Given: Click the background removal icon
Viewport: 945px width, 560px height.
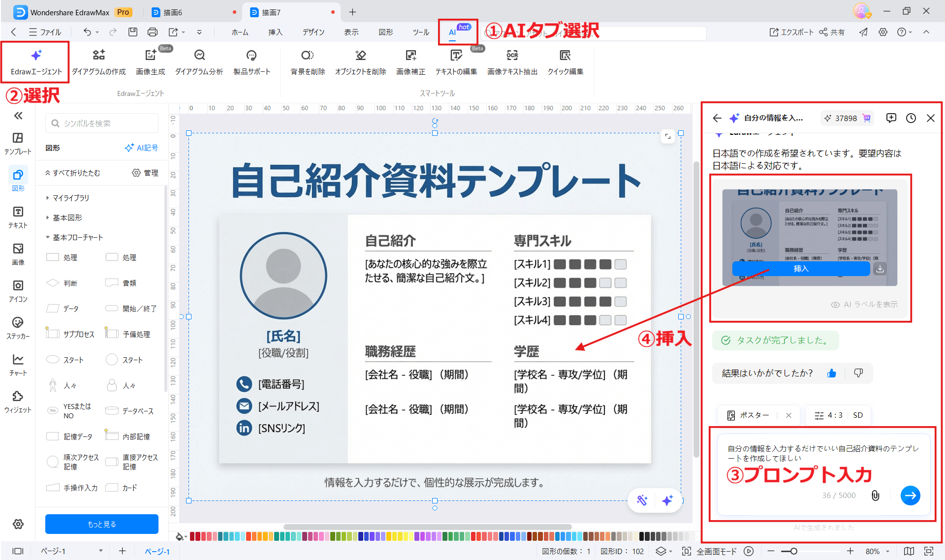Looking at the screenshot, I should 308,55.
